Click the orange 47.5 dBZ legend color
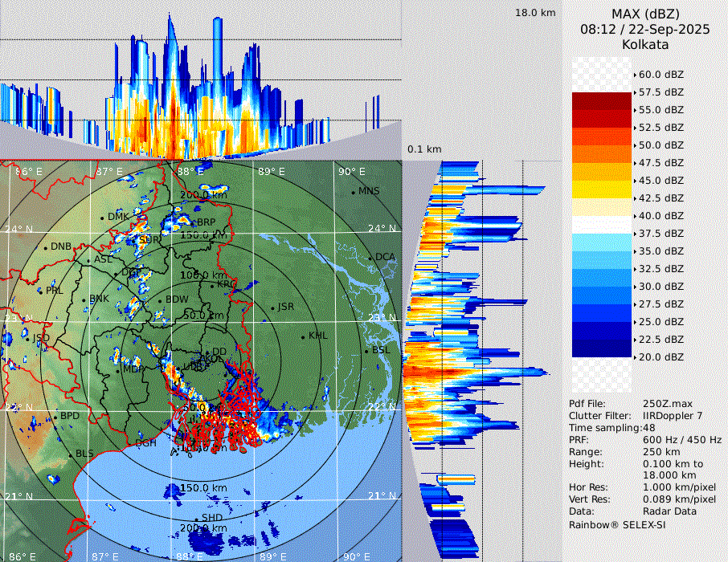The width and height of the screenshot is (728, 562). 602,154
